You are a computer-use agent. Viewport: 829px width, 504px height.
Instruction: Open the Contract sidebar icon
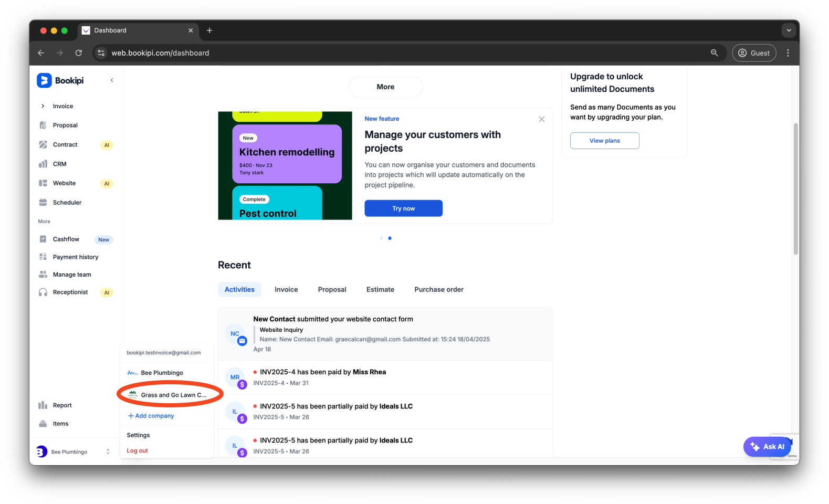tap(43, 144)
